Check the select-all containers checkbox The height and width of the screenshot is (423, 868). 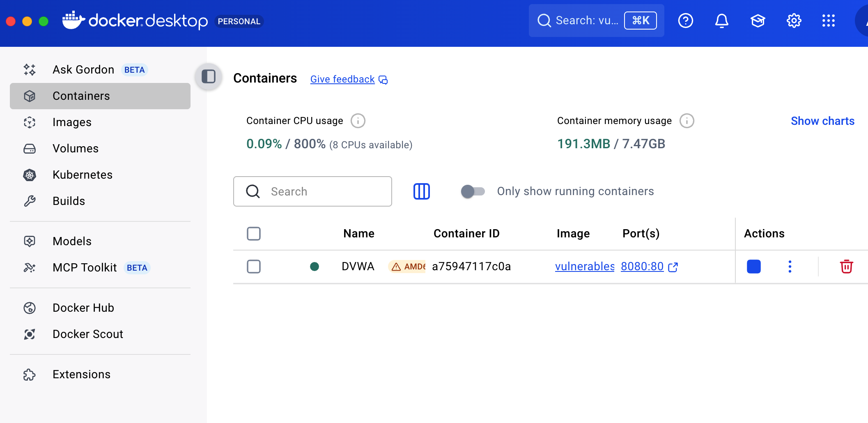[254, 234]
